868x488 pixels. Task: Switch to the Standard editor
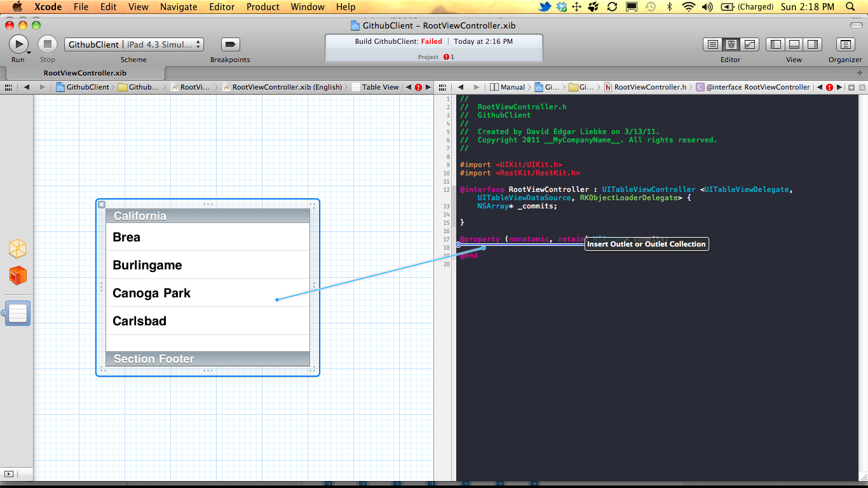(713, 44)
